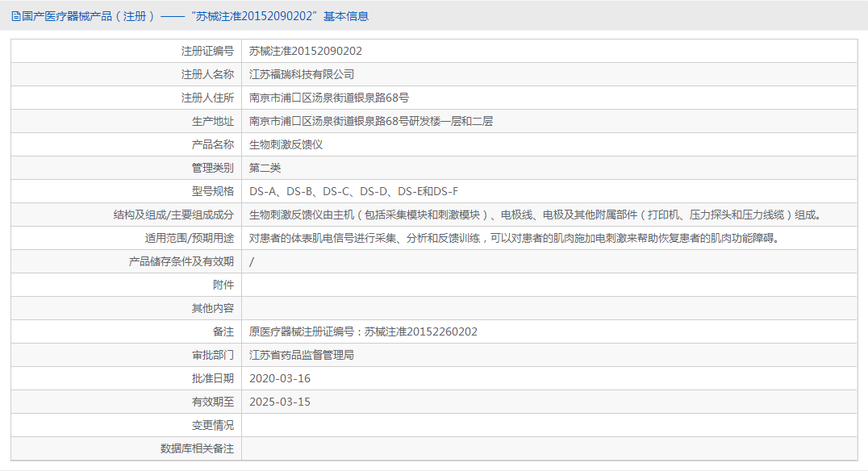868x471 pixels.
Task: Select the structure description starting 生物刺激反馈仪由主机
Action: pyautogui.click(x=536, y=215)
